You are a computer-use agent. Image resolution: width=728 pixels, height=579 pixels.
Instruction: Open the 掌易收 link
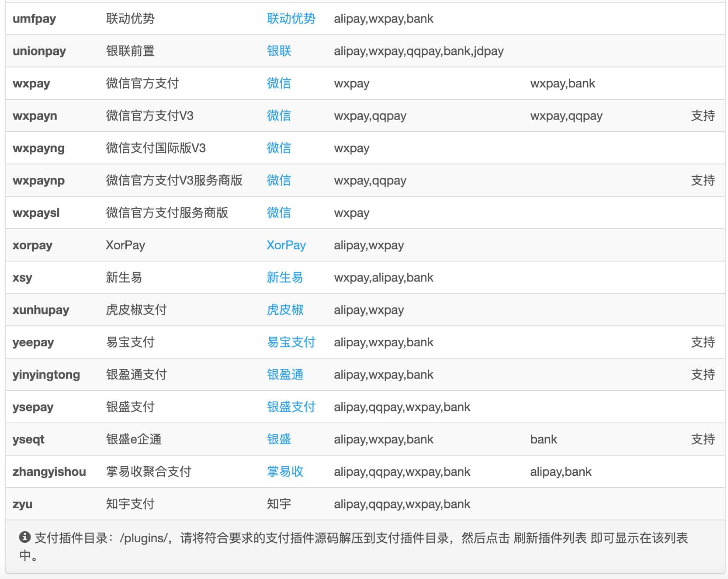pyautogui.click(x=285, y=471)
